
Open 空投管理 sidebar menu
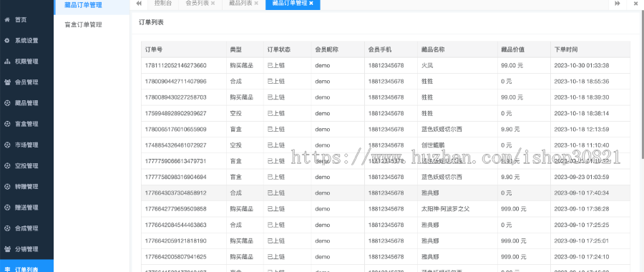click(x=26, y=166)
